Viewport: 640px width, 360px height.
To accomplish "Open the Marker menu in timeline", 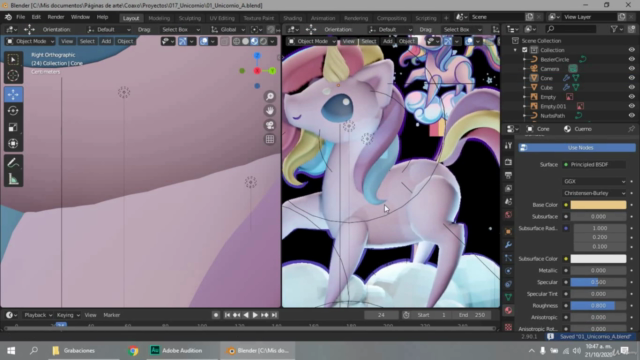I will pos(111,315).
